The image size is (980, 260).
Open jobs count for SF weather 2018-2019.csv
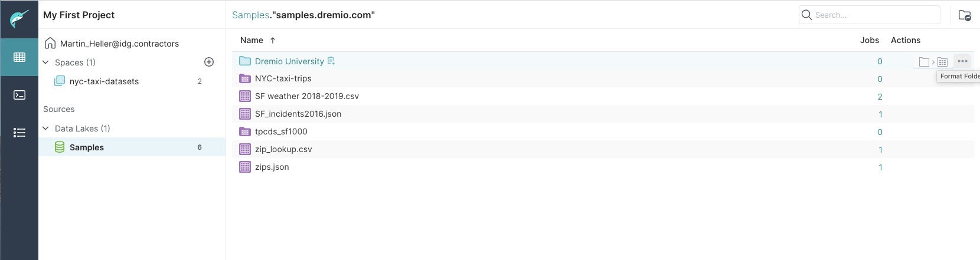[x=880, y=96]
